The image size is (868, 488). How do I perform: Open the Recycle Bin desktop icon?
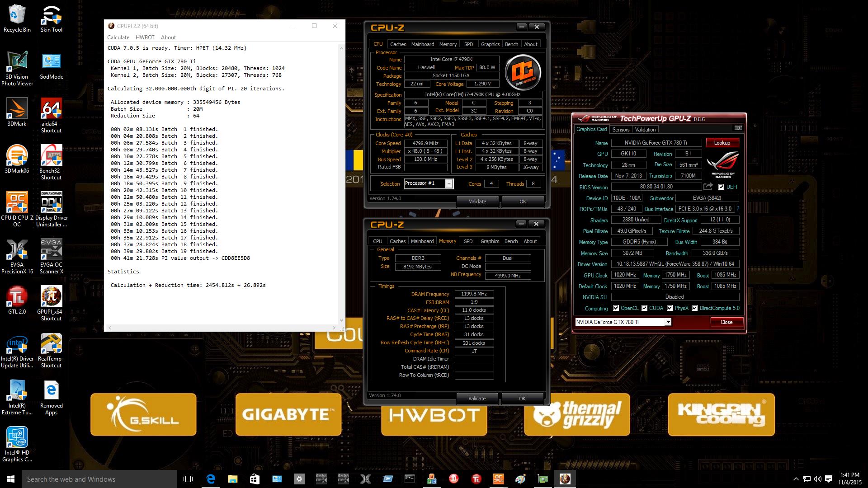[x=17, y=18]
